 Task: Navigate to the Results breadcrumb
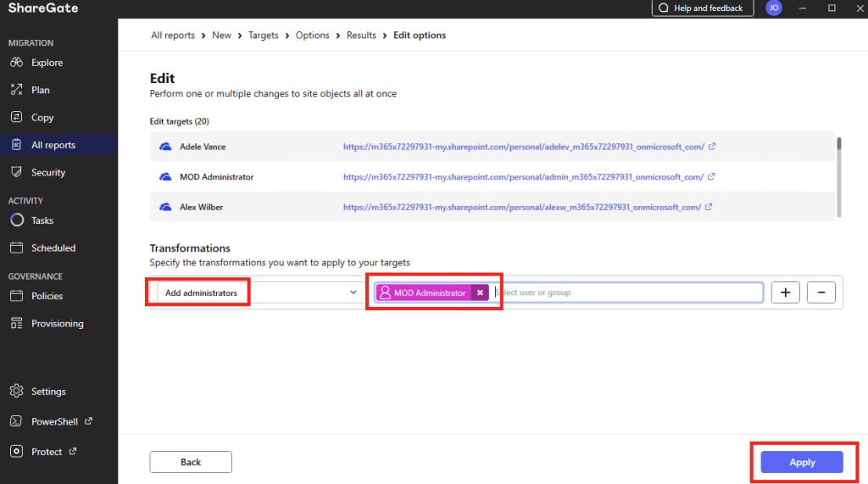coord(361,35)
